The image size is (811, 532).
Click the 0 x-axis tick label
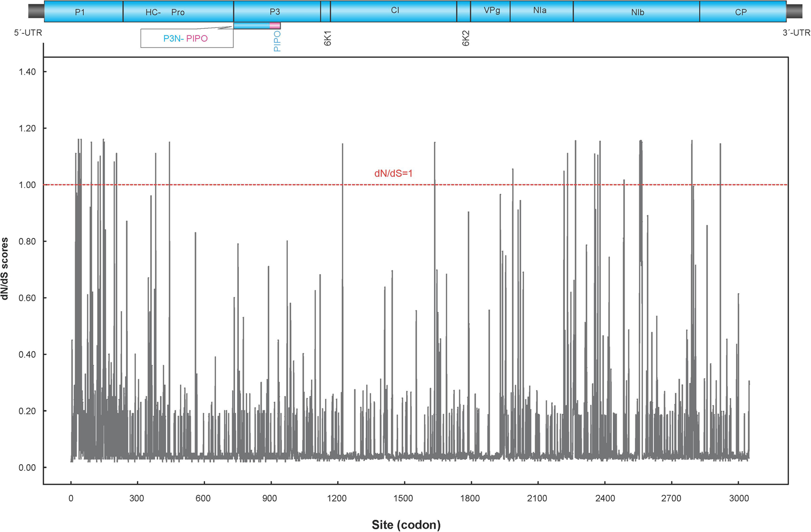(71, 499)
